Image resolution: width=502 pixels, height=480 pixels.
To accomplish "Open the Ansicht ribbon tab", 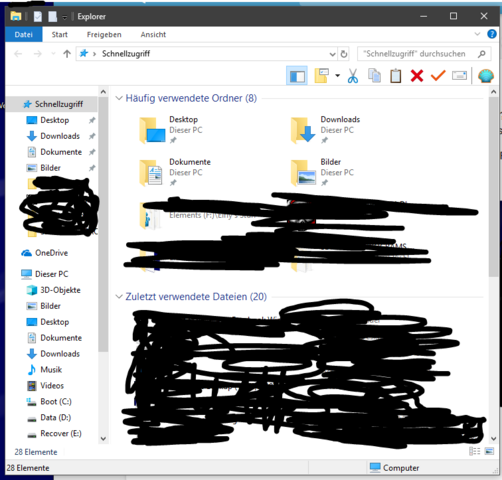I will coord(153,34).
